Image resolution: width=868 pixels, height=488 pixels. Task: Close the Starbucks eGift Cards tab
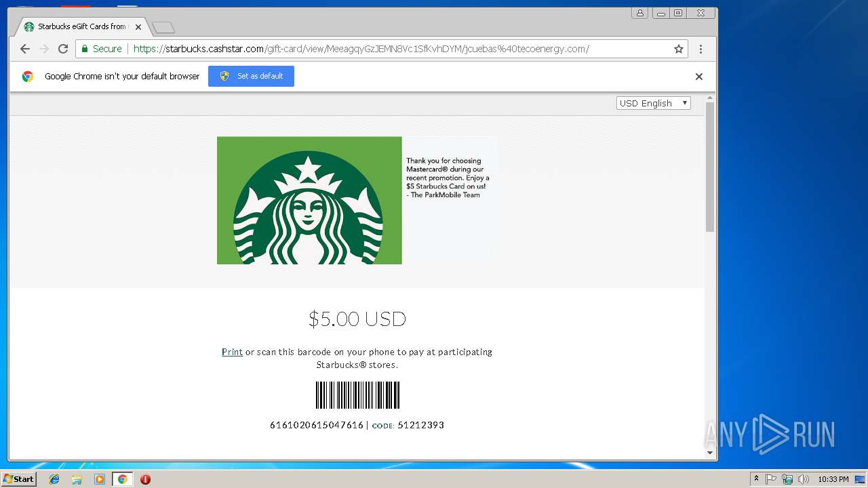[138, 27]
